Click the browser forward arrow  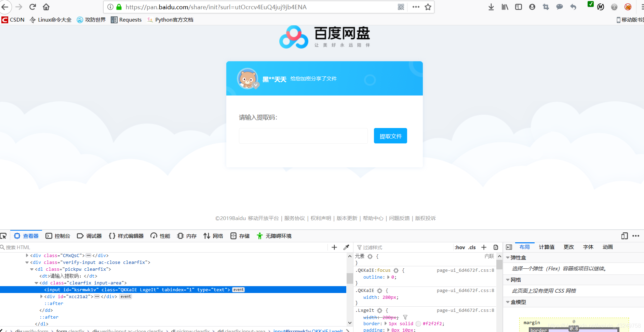pyautogui.click(x=19, y=7)
